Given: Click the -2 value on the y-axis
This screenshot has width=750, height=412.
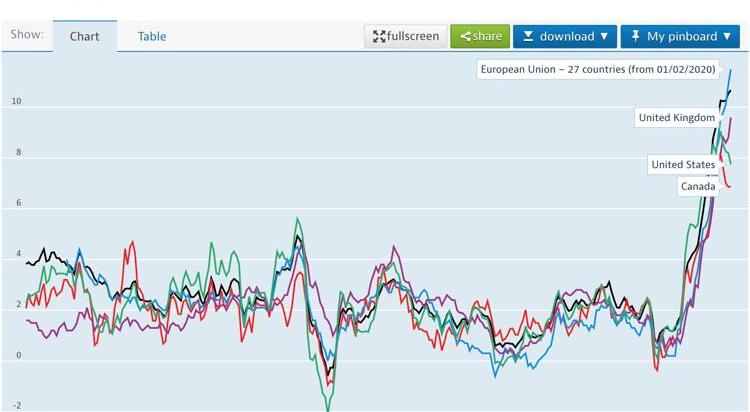Looking at the screenshot, I should [16, 406].
